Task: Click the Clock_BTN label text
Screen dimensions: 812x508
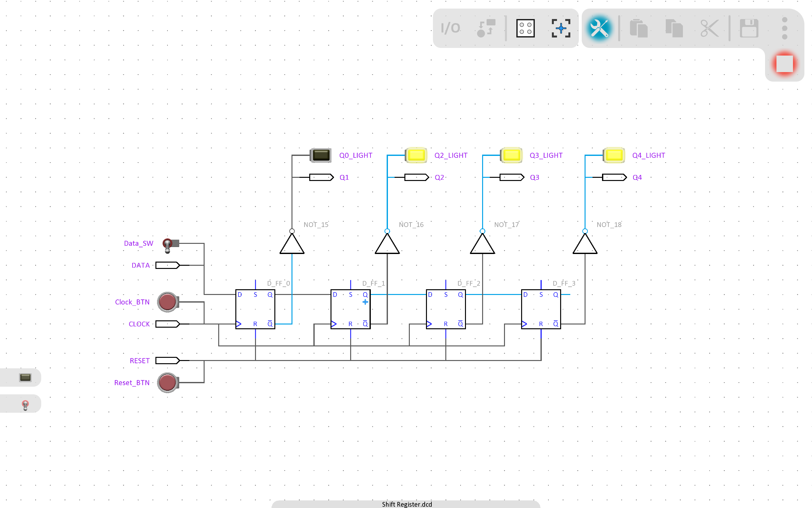Action: click(x=132, y=302)
